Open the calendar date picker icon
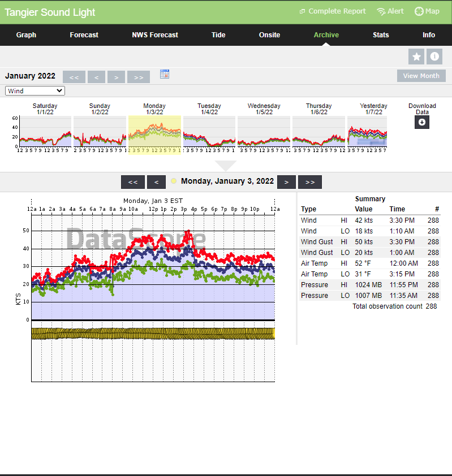452x476 pixels. point(165,74)
